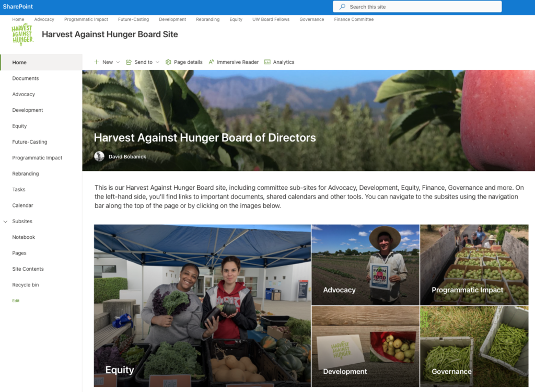The image size is (535, 392).
Task: Open the Equity image tile
Action: [202, 306]
